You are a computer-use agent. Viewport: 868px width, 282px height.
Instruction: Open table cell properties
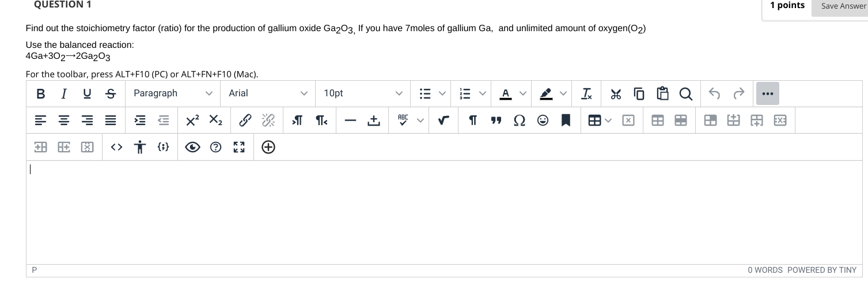[x=710, y=121]
